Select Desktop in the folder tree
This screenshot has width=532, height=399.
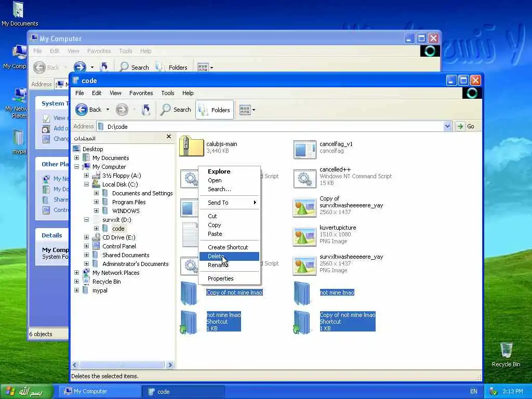[92, 149]
